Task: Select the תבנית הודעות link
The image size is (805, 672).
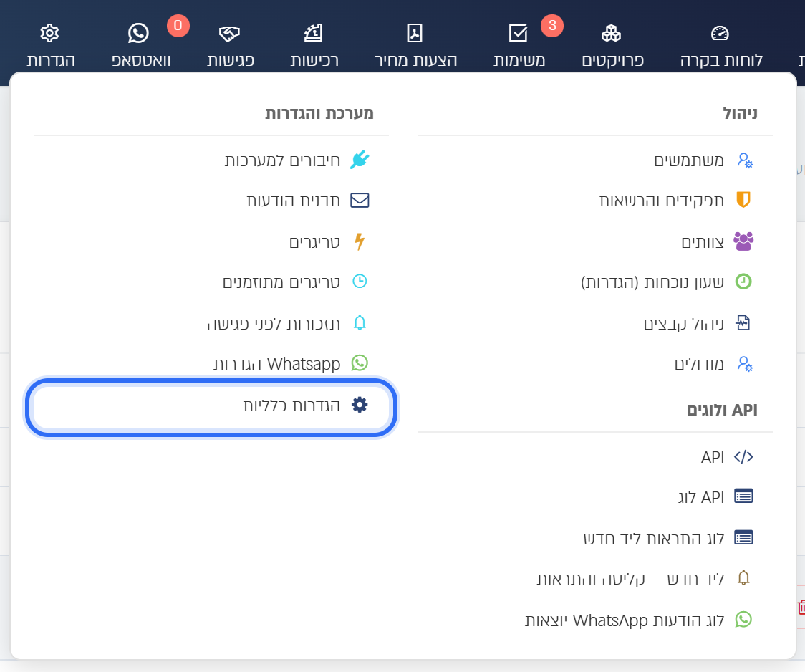Action: 293,200
